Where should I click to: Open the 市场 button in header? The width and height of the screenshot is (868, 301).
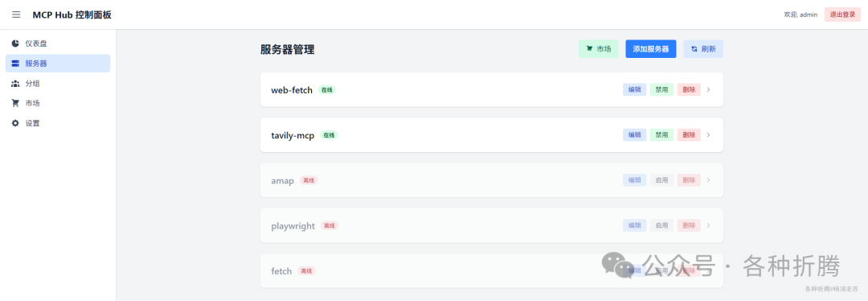[599, 49]
